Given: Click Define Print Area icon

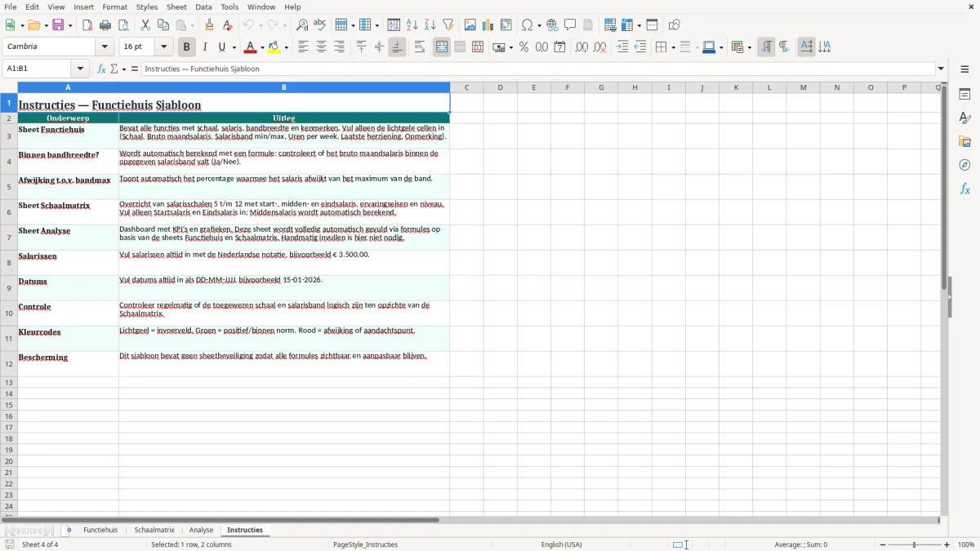Looking at the screenshot, I should (x=610, y=25).
